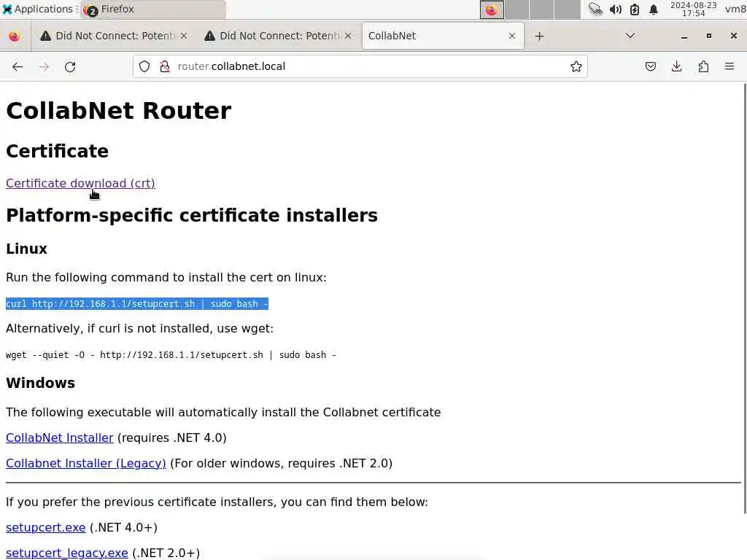The image size is (747, 560).
Task: Open Collabnet Installer (Legacy) link
Action: pos(86,463)
